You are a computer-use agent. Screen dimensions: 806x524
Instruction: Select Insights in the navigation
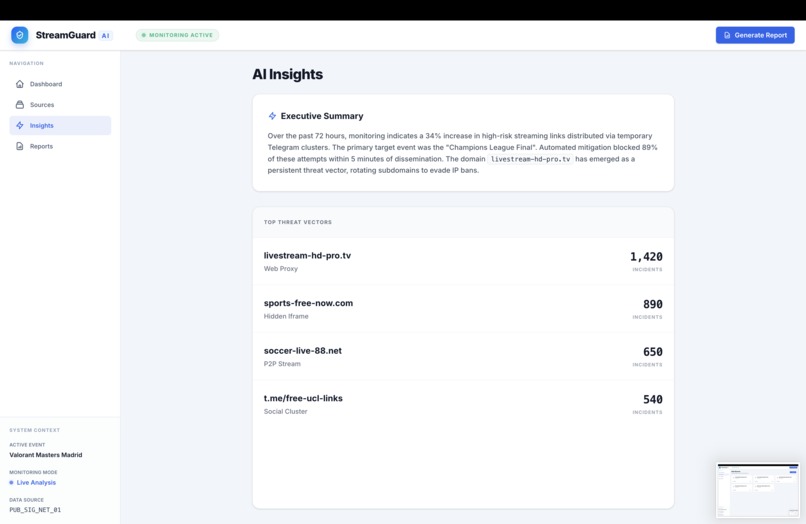point(60,125)
